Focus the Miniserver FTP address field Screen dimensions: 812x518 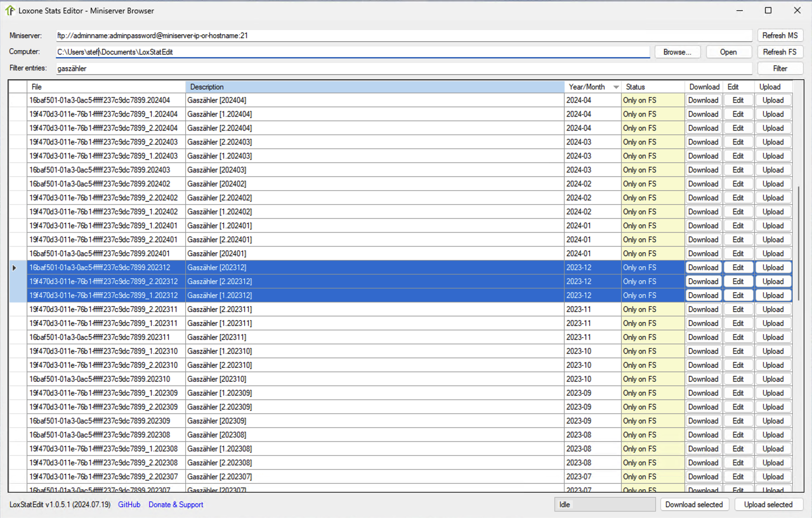pyautogui.click(x=403, y=36)
